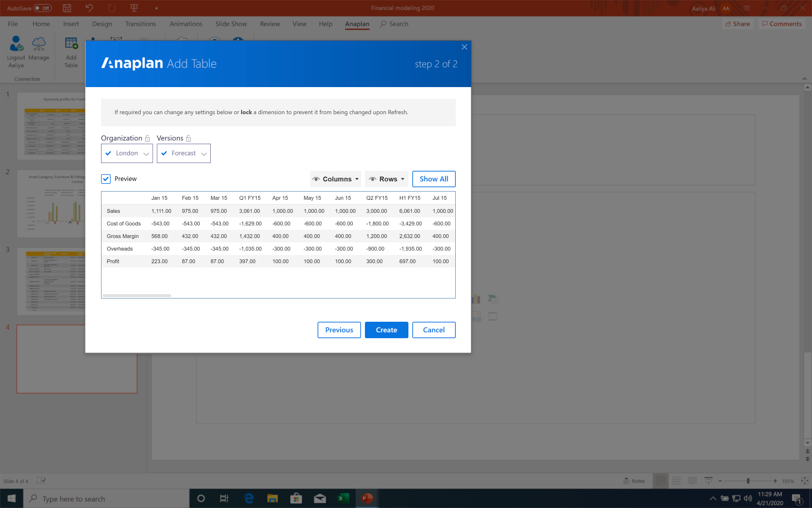Viewport: 812px width, 508px height.
Task: Click the Add Table ribbon icon
Action: 71,44
